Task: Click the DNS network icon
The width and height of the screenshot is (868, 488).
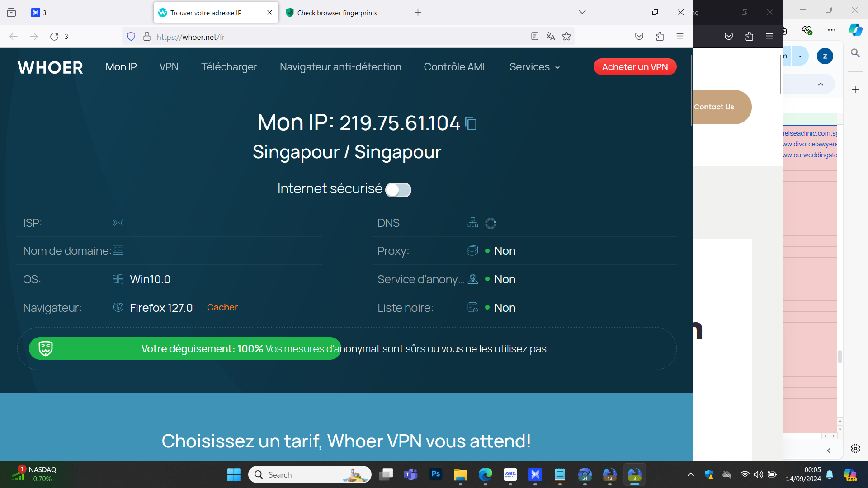Action: click(473, 223)
